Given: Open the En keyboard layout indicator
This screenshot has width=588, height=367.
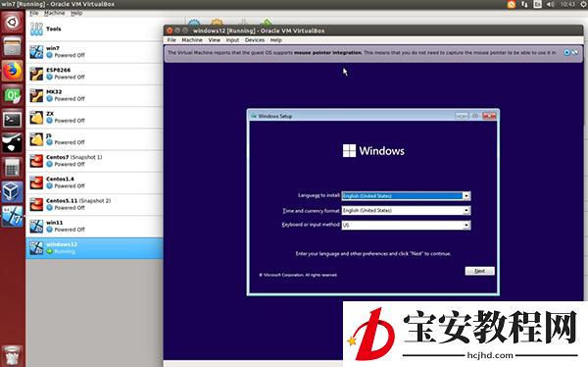Looking at the screenshot, I should (537, 4).
